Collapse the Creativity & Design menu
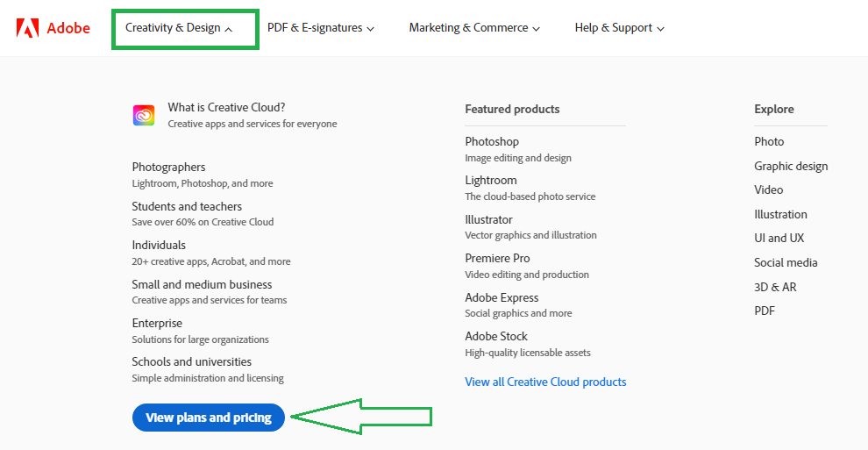Image resolution: width=868 pixels, height=450 pixels. 179,28
